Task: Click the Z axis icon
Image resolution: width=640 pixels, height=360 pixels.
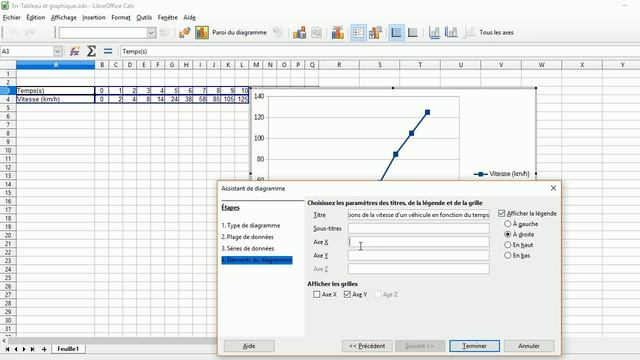Action: click(469, 33)
